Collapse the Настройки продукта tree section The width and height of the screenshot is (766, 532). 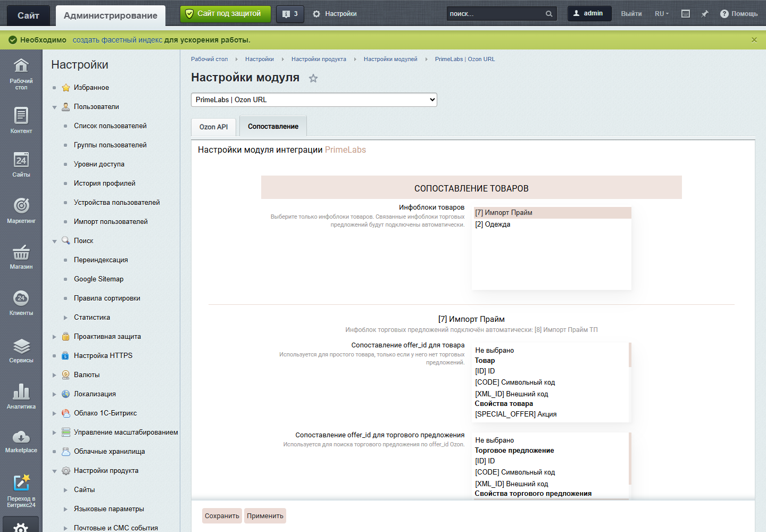54,471
